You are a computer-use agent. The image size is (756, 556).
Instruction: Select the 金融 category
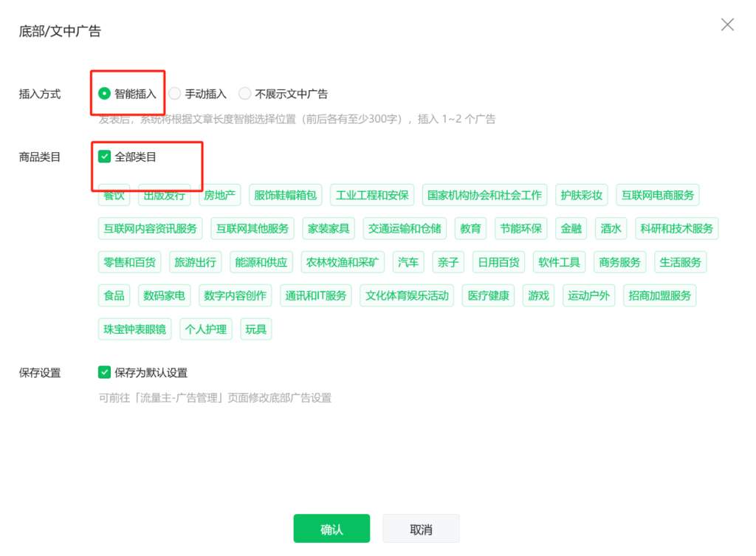coord(571,228)
